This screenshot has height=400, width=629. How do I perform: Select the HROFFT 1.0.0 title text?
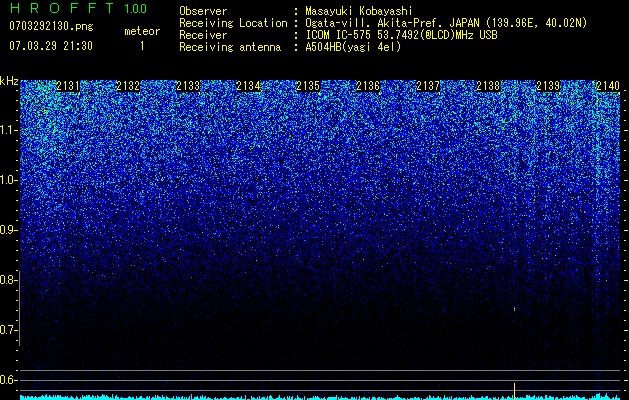(78, 8)
